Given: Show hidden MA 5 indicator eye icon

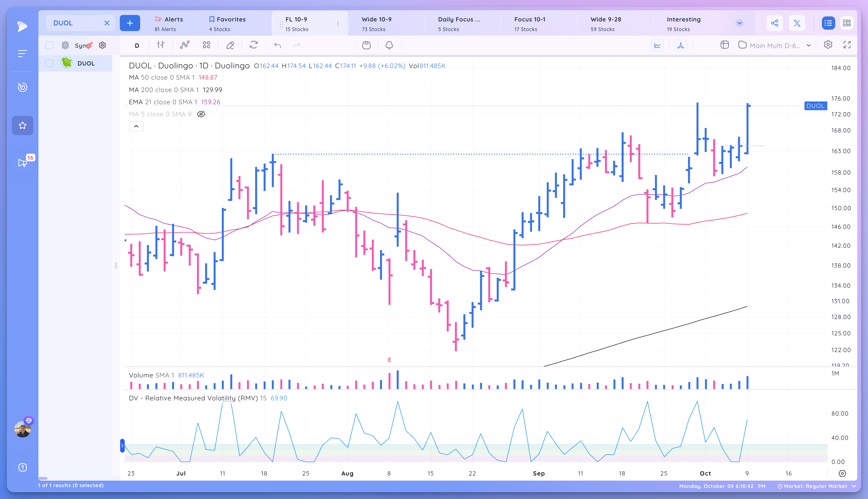Looking at the screenshot, I should (201, 114).
